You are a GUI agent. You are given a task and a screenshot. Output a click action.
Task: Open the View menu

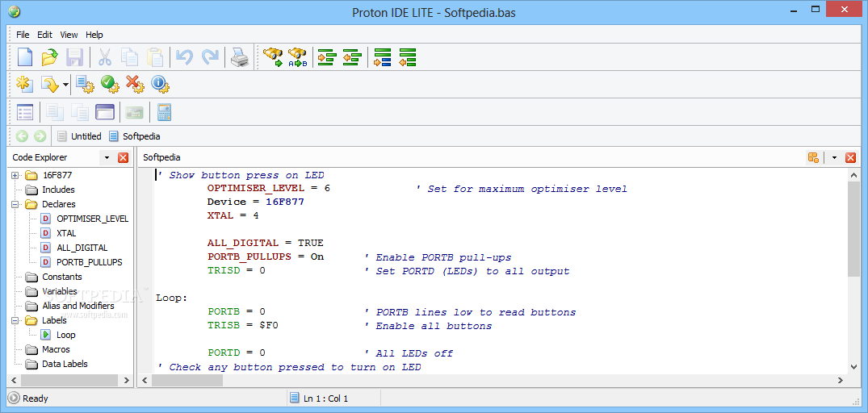(69, 34)
